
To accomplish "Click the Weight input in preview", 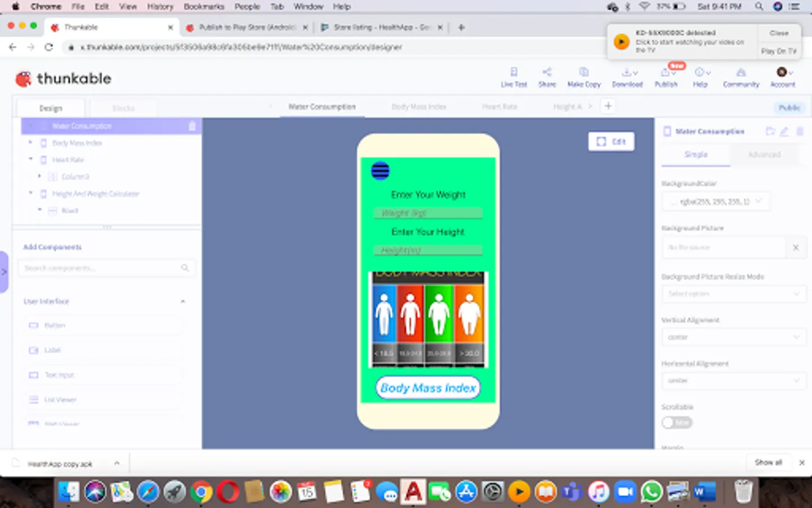I will [428, 213].
